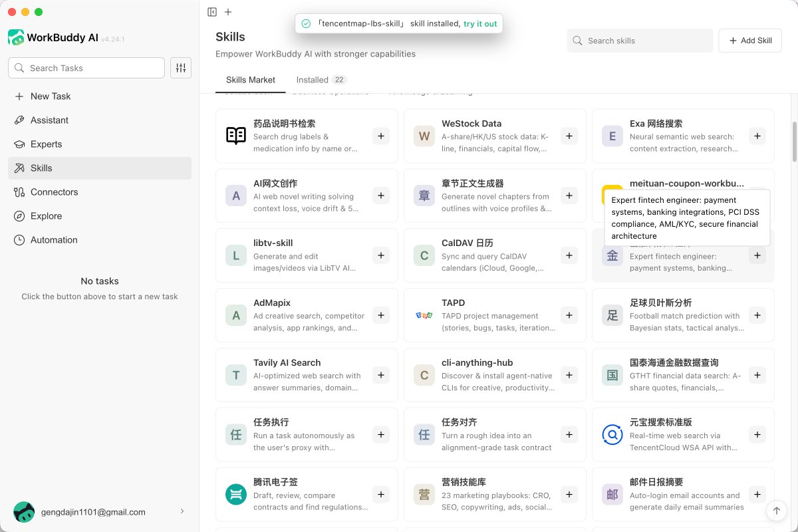Open the 任务执行 card title

[x=271, y=422]
